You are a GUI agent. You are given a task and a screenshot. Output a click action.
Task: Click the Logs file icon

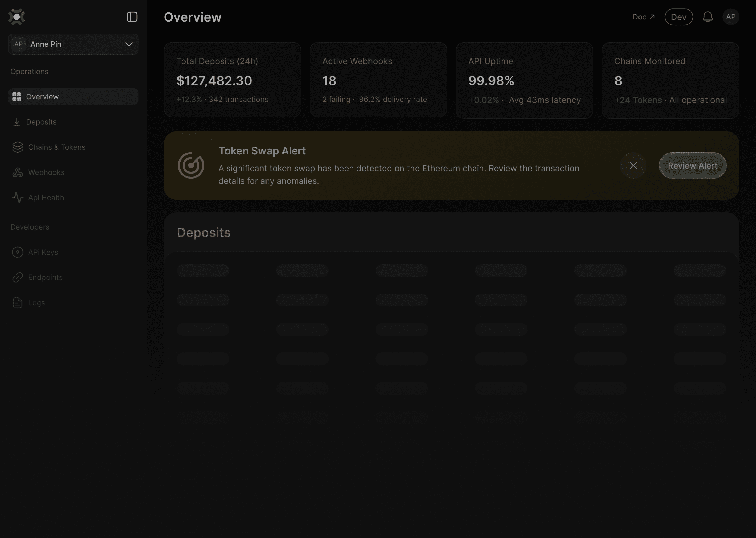tap(18, 302)
